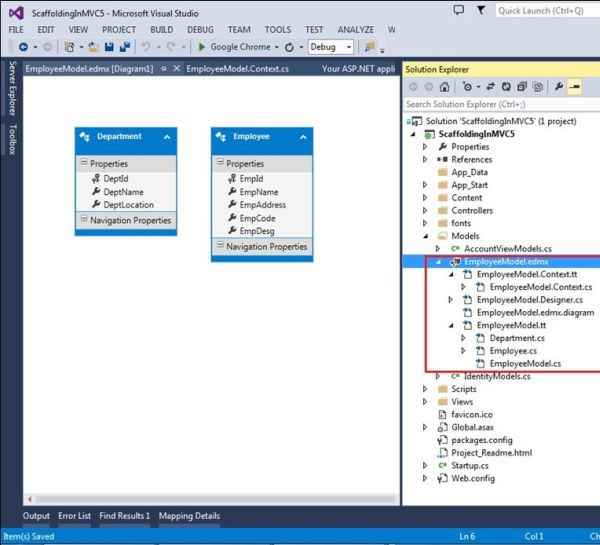This screenshot has height=545, width=600.
Task: Open the BUILD menu
Action: point(161,29)
